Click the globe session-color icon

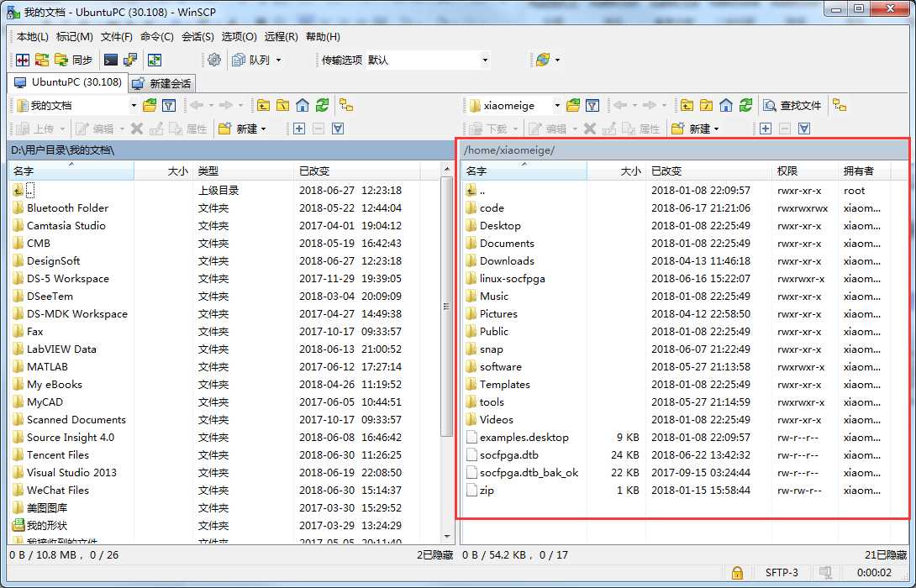(543, 60)
